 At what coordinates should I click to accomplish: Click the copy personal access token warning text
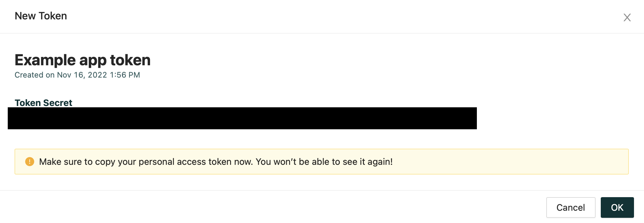tap(145, 162)
